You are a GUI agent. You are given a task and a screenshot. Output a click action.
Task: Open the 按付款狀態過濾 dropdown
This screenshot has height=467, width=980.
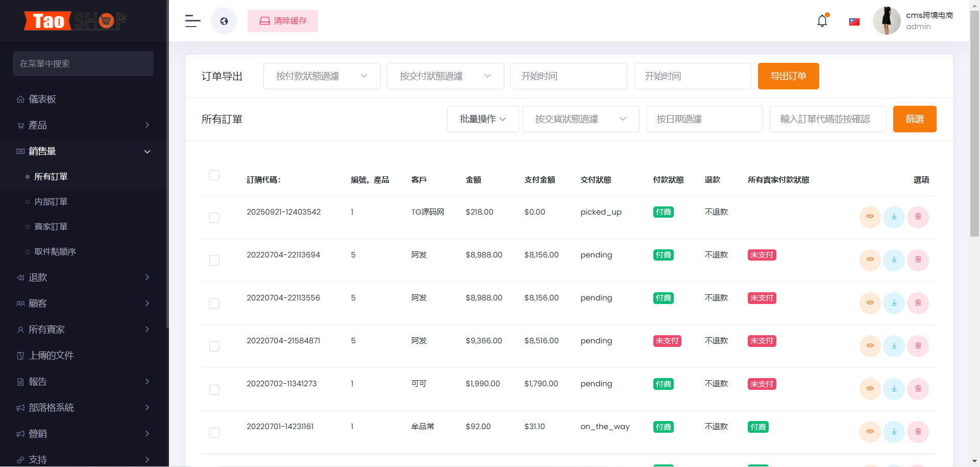(322, 76)
